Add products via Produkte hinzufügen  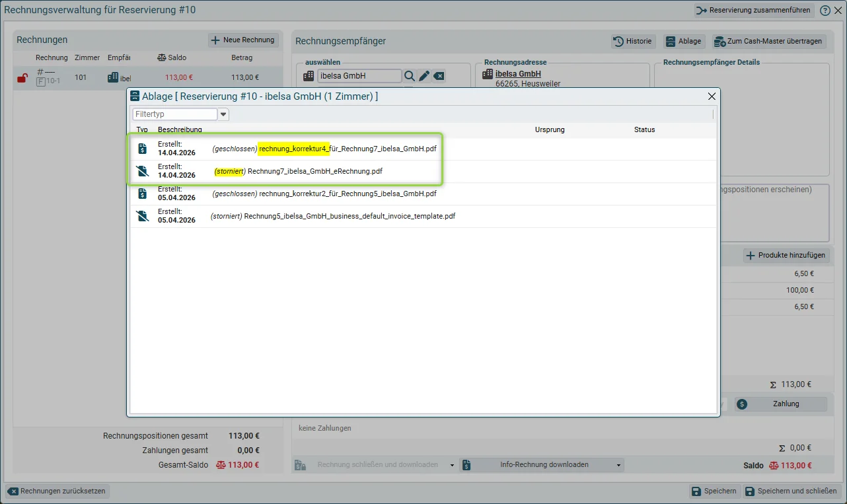(x=786, y=256)
